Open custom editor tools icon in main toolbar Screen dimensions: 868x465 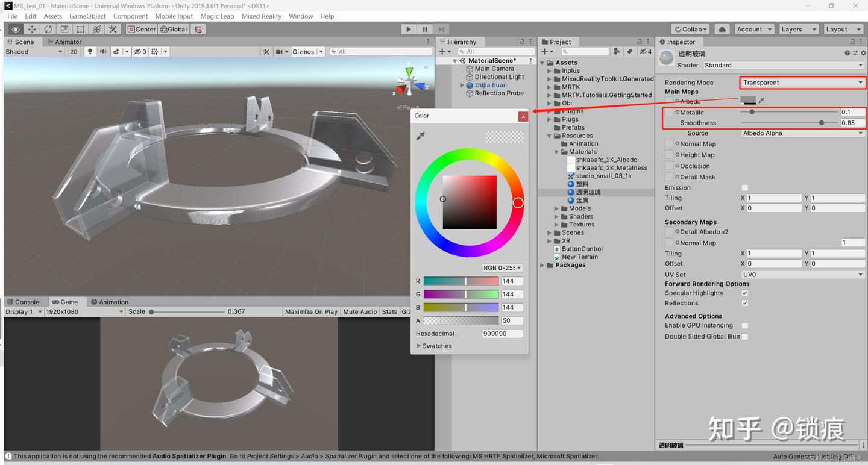pyautogui.click(x=113, y=29)
